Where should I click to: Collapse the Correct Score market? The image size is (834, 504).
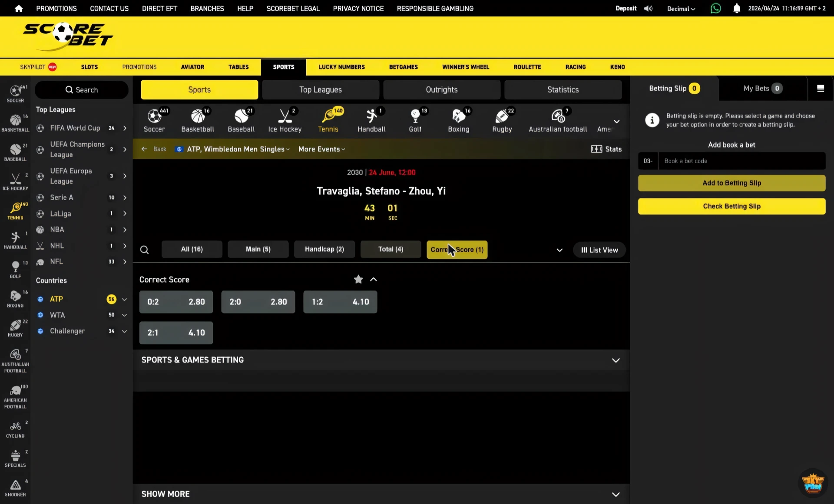pos(374,279)
